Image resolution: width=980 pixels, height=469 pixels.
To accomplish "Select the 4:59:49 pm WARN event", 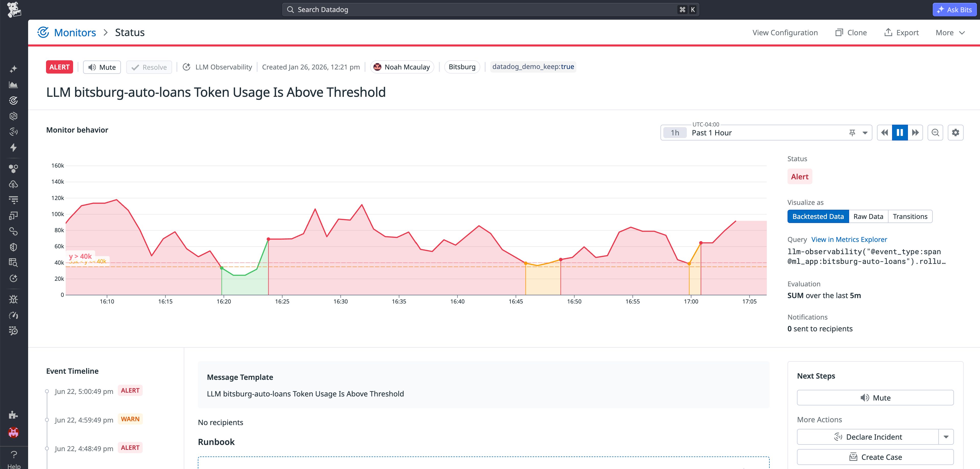I will point(98,420).
